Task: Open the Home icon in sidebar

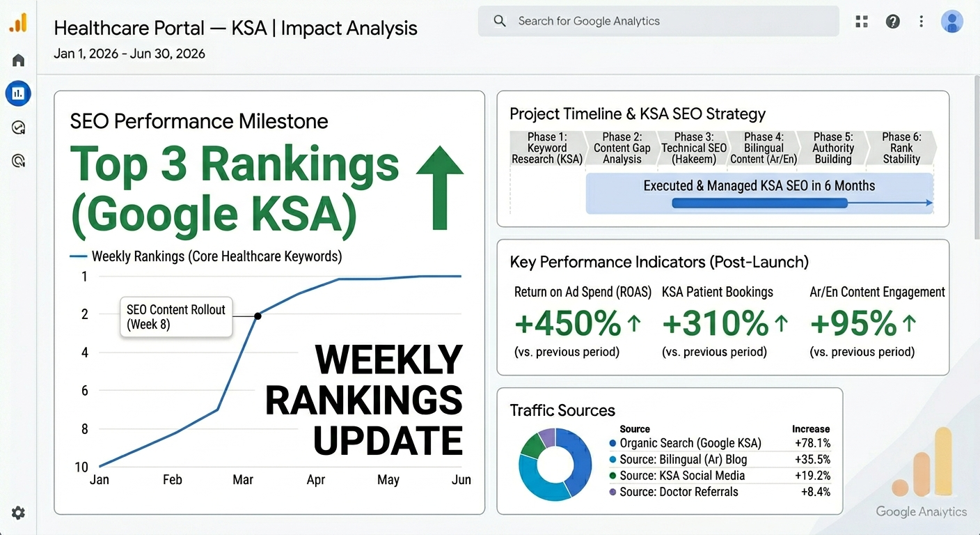Action: 18,60
